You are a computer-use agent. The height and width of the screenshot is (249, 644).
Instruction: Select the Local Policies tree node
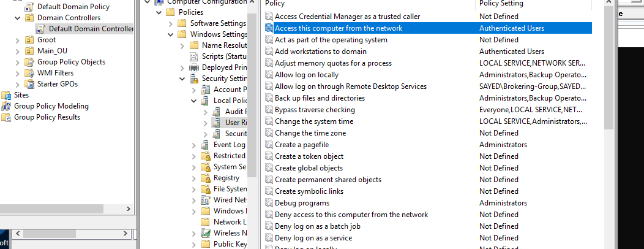230,101
